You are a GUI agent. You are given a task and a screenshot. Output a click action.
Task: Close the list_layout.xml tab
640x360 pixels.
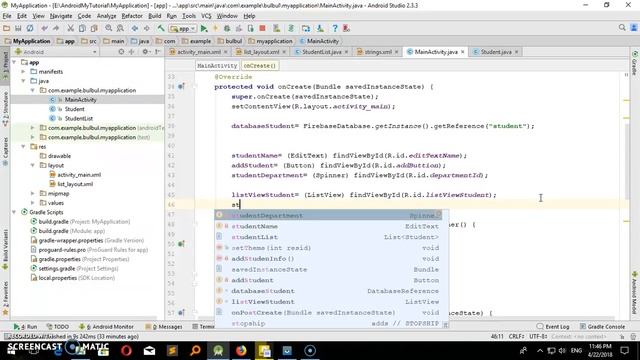pyautogui.click(x=284, y=52)
